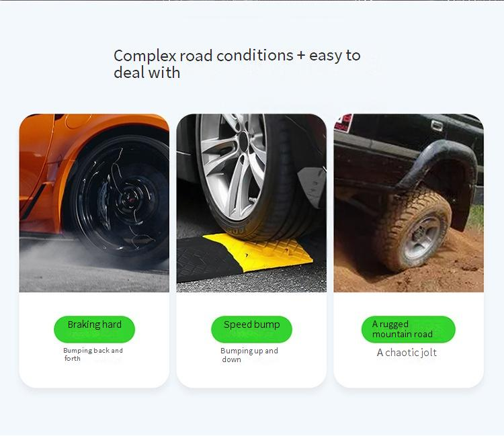Viewport: 504px width, 436px height.
Task: Click the silver alloy wheel rim
Action: pos(234,167)
